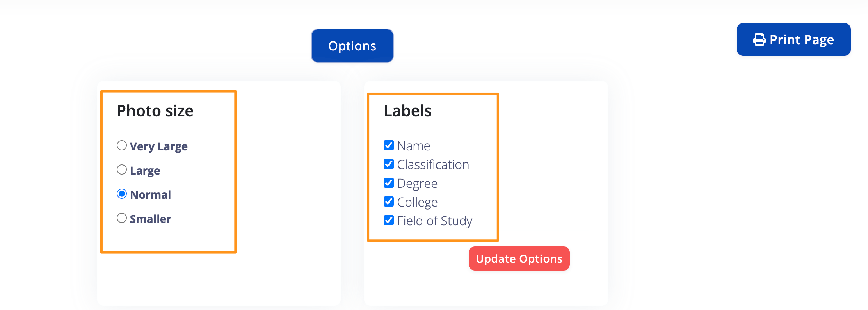The height and width of the screenshot is (310, 868).
Task: Toggle the Degree checkbox box
Action: (x=389, y=183)
